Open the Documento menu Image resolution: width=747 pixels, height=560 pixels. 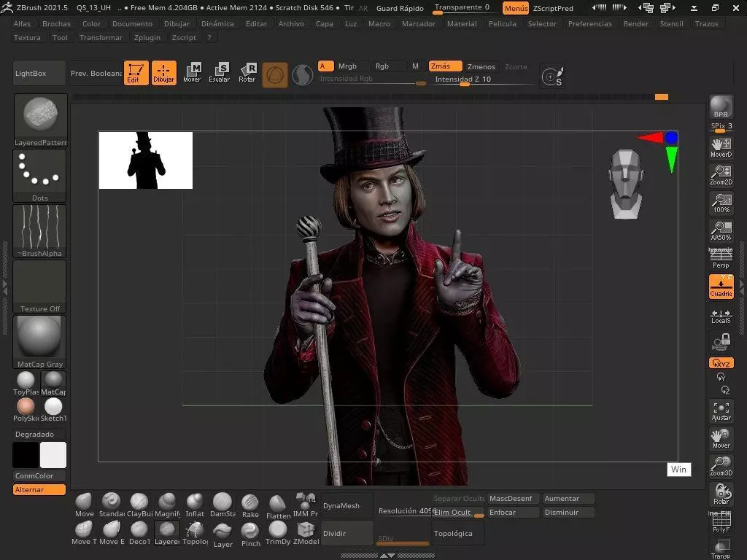132,24
